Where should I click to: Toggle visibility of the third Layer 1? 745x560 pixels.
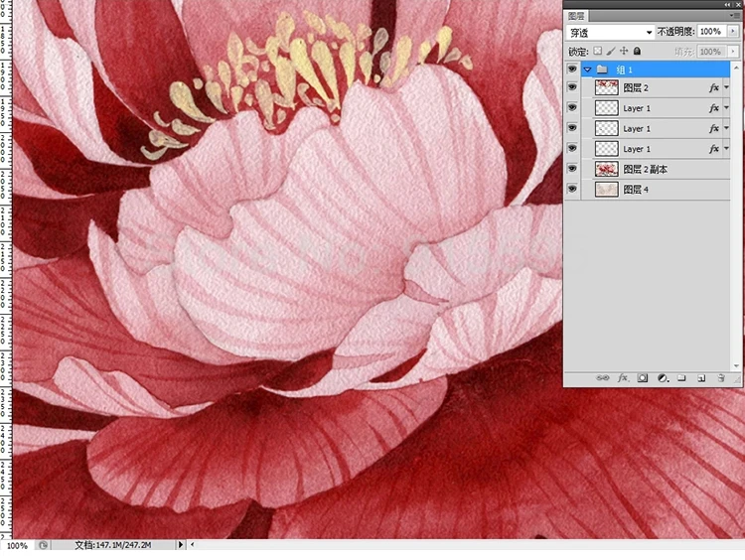pos(572,149)
